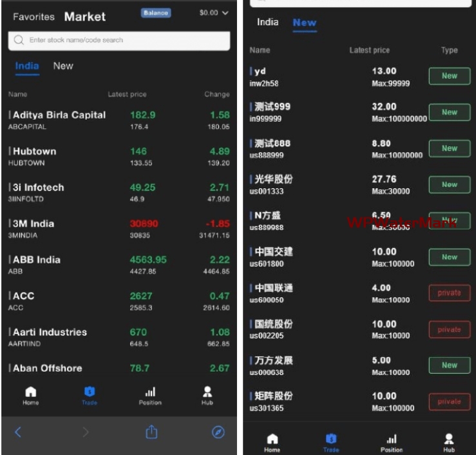Click New button for yd
Viewport: 476px width, 455px height.
coord(450,76)
